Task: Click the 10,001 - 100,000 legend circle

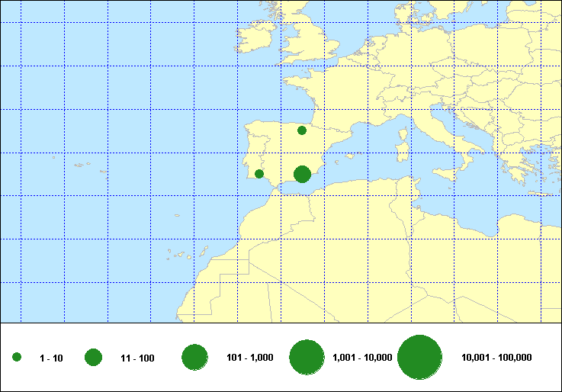Action: [x=420, y=358]
